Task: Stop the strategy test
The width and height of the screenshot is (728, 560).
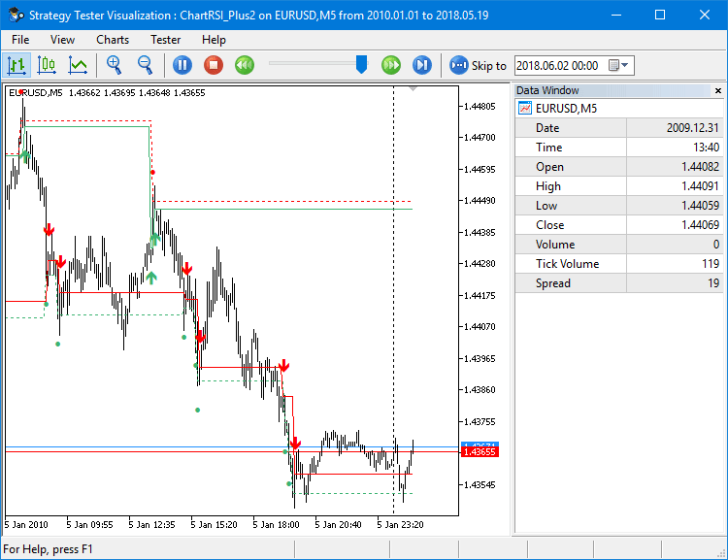Action: coord(214,65)
